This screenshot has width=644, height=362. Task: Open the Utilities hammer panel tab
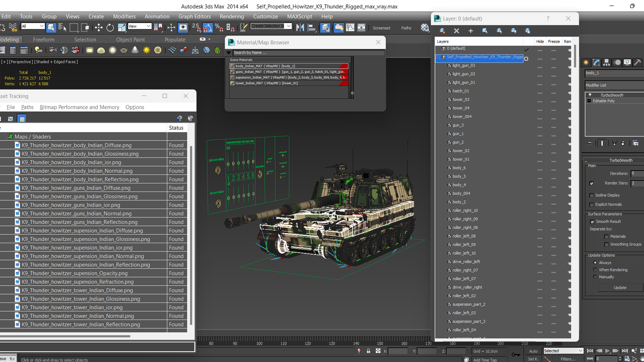coord(637,62)
